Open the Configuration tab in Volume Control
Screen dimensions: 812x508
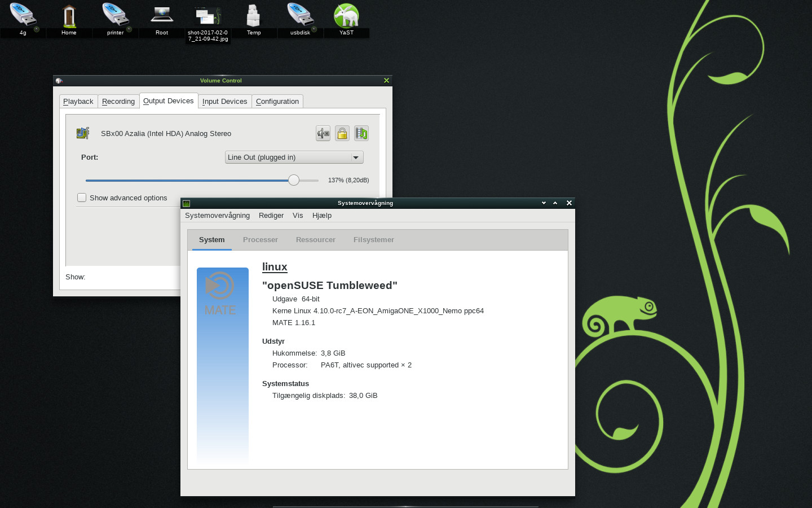click(277, 102)
